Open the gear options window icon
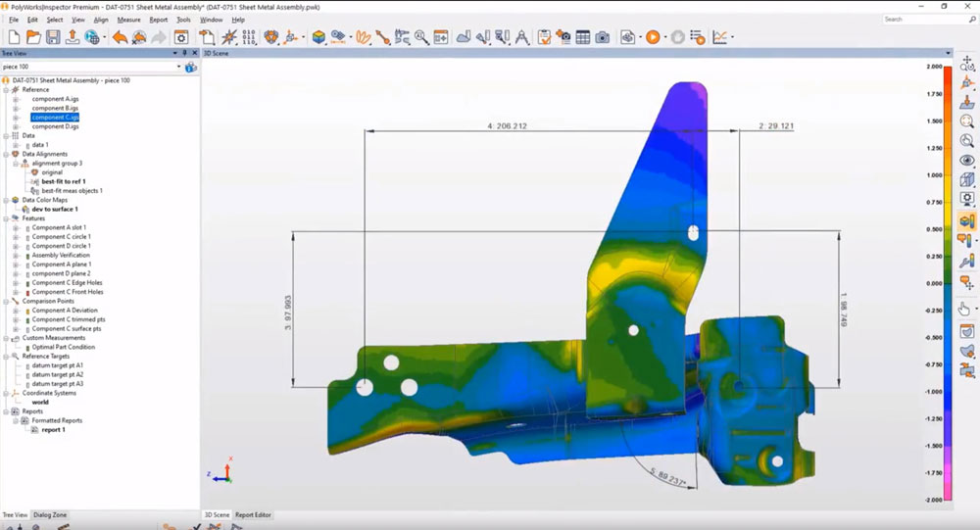Screen dimensions: 980x530 pos(181,37)
